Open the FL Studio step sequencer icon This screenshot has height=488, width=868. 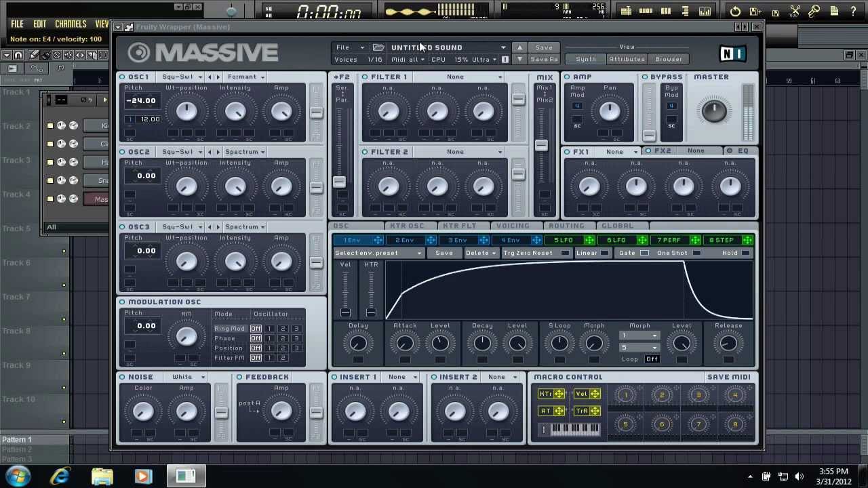tap(646, 11)
